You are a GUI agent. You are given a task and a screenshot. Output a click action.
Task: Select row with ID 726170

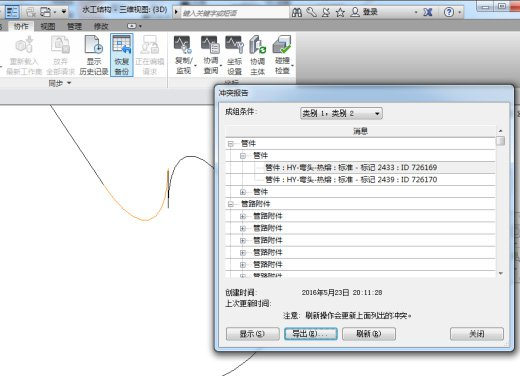[x=360, y=180]
